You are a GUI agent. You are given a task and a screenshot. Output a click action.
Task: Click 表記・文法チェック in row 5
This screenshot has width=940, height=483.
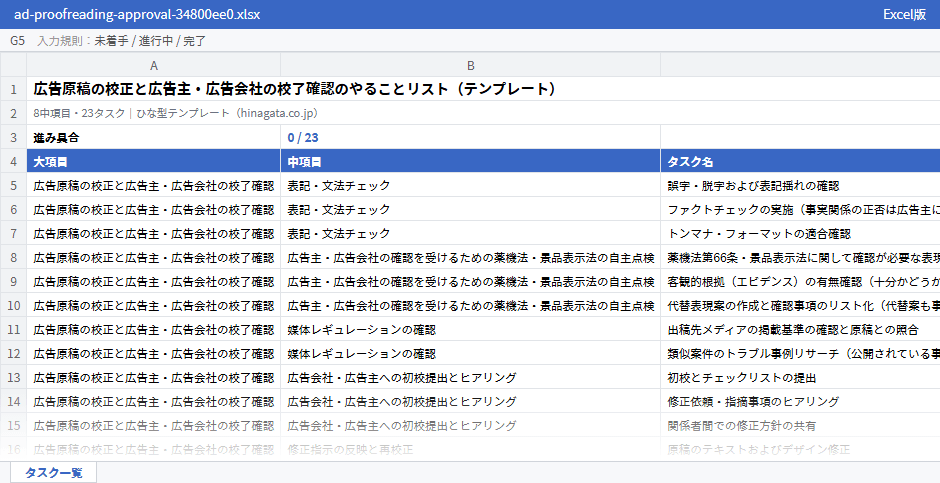pyautogui.click(x=471, y=186)
